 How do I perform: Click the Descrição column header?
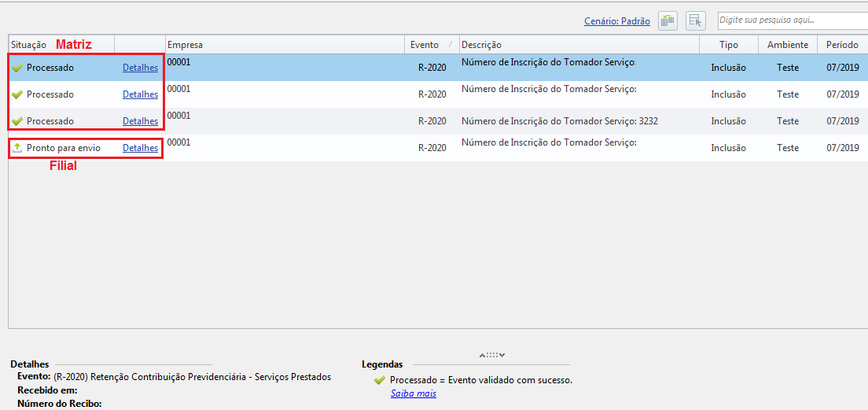tap(579, 45)
